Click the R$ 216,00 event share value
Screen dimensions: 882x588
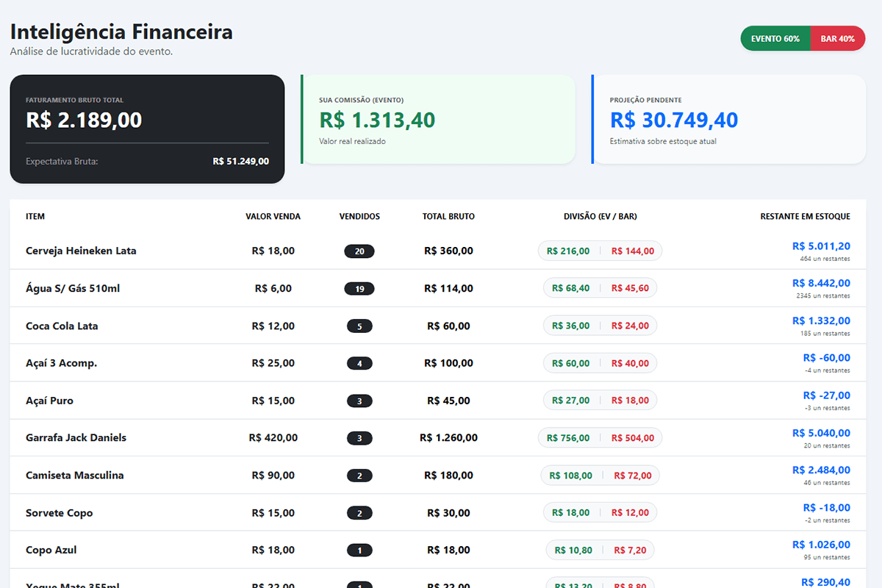[568, 251]
